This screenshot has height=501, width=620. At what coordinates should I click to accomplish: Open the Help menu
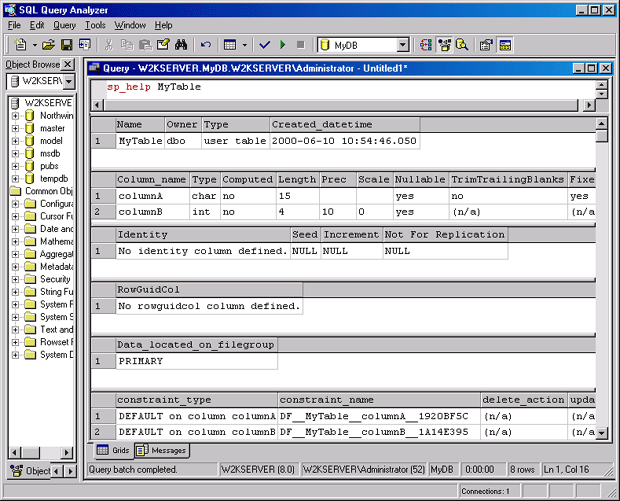coord(163,25)
